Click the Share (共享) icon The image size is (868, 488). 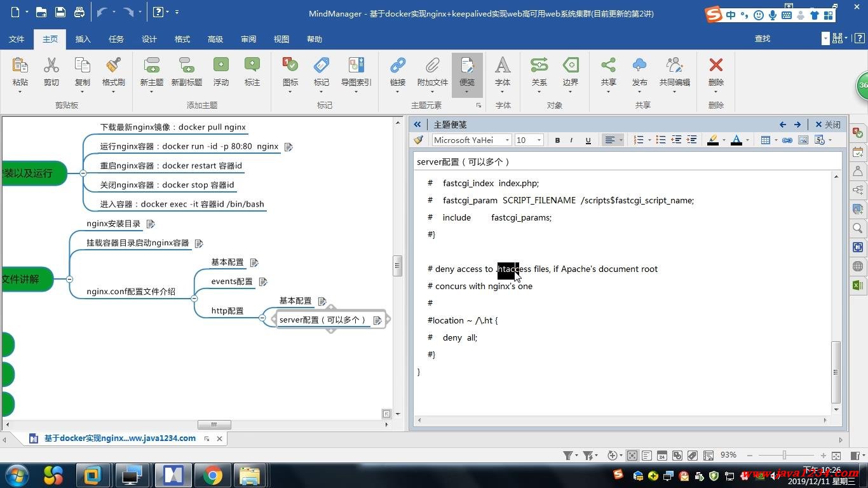point(608,65)
